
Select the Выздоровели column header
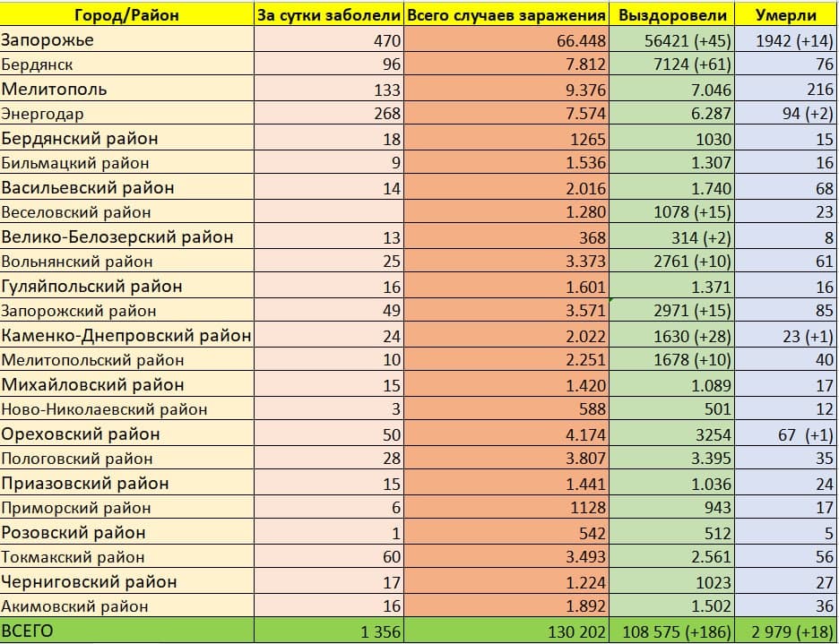(x=671, y=15)
